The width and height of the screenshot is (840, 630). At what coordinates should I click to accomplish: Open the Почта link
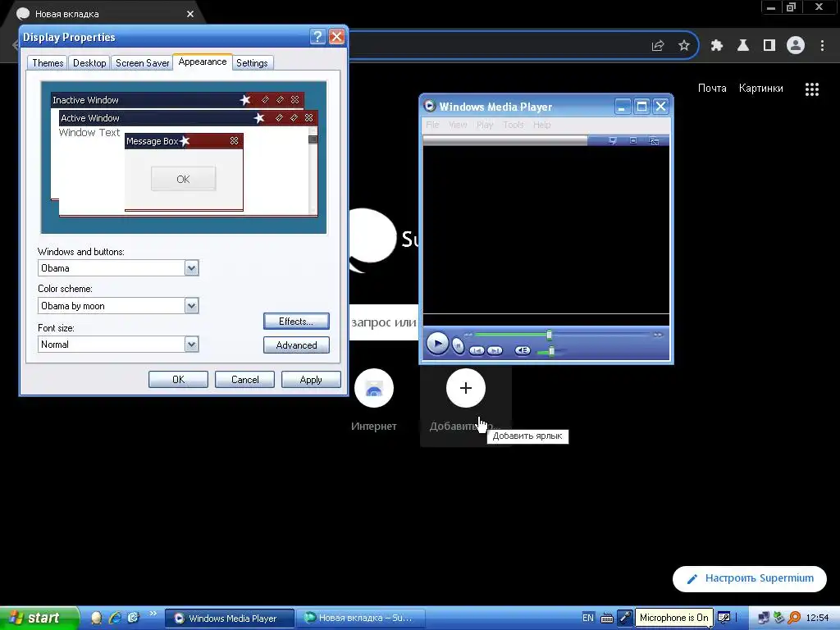pyautogui.click(x=712, y=89)
